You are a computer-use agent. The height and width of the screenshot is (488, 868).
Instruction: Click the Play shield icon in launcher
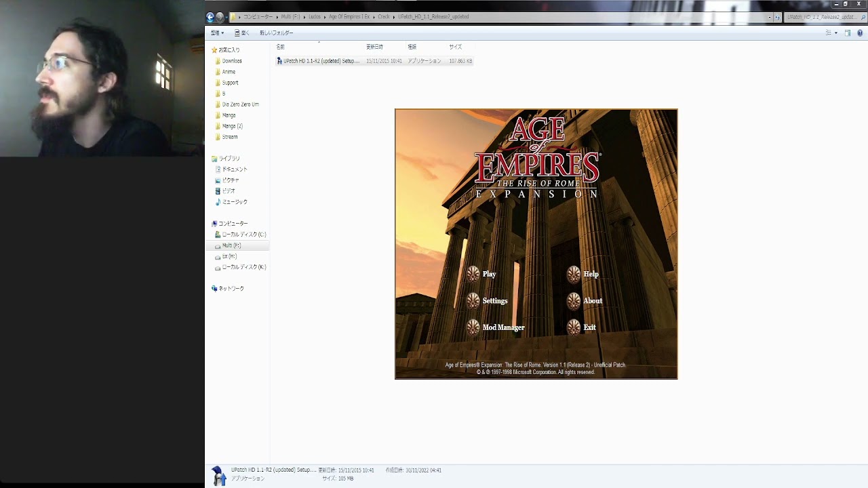coord(473,274)
